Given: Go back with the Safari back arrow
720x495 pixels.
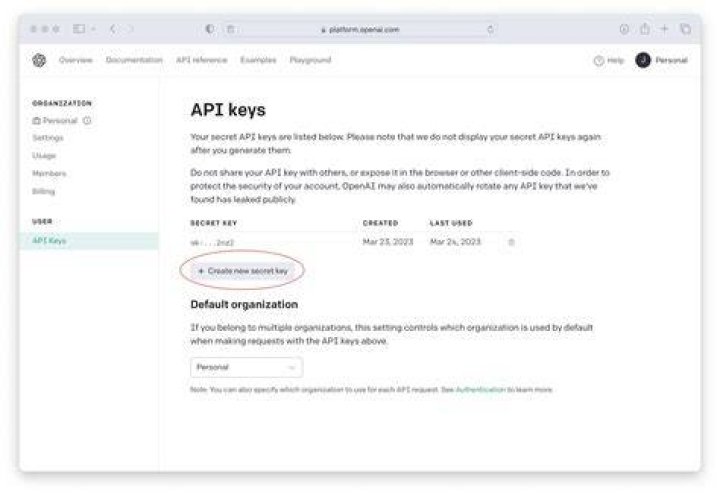Looking at the screenshot, I should coord(112,29).
